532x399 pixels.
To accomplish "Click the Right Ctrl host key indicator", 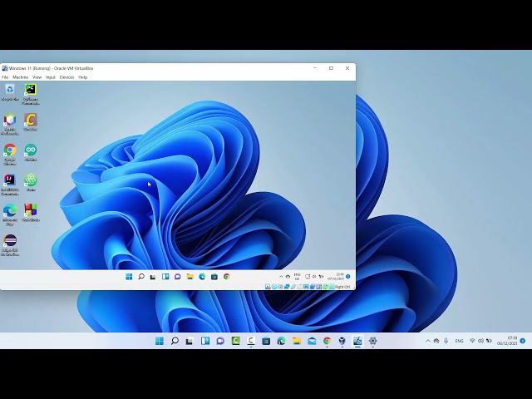I will point(342,287).
